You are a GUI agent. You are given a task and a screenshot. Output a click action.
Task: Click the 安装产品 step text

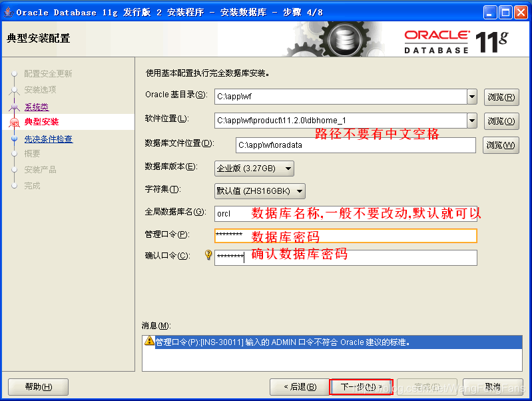click(40, 169)
